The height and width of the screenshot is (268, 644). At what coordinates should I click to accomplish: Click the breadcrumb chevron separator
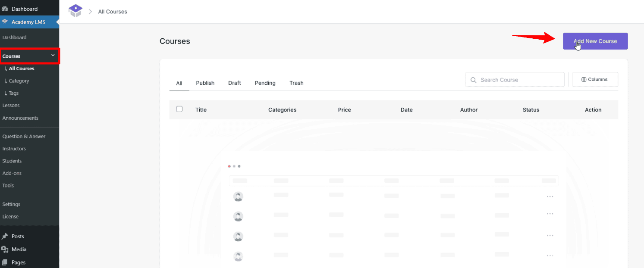coord(91,12)
